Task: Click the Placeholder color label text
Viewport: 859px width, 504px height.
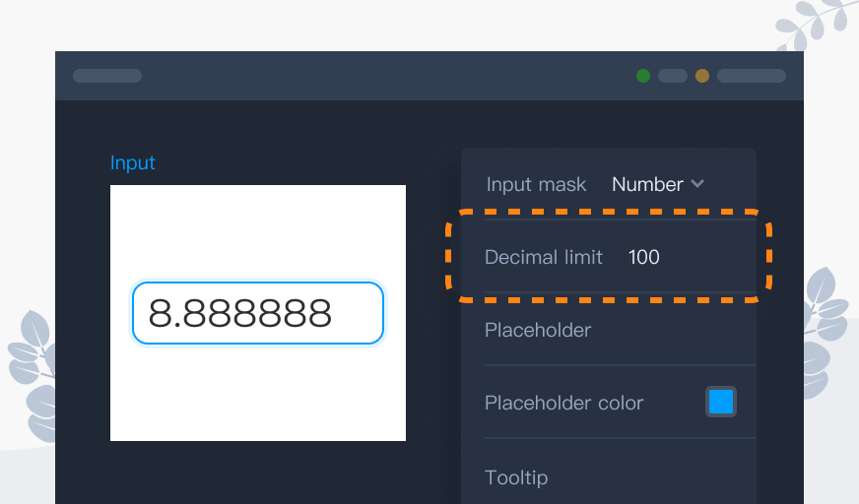Action: (563, 403)
